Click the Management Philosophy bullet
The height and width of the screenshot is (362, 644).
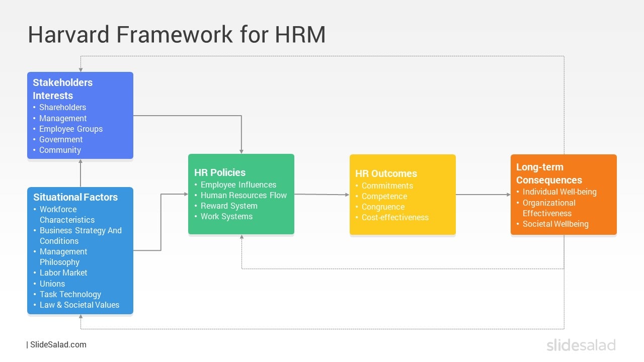[x=63, y=257]
